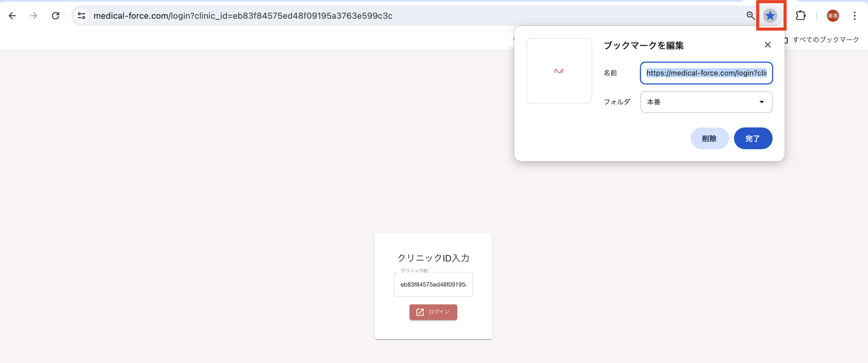The width and height of the screenshot is (868, 363).
Task: Click the zoom magnifier icon in address bar
Action: (751, 15)
